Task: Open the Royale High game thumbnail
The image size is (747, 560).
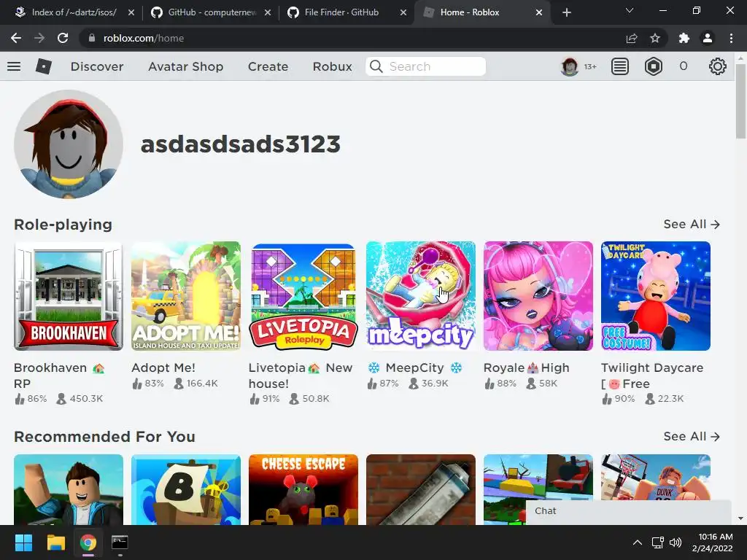Action: pos(538,296)
